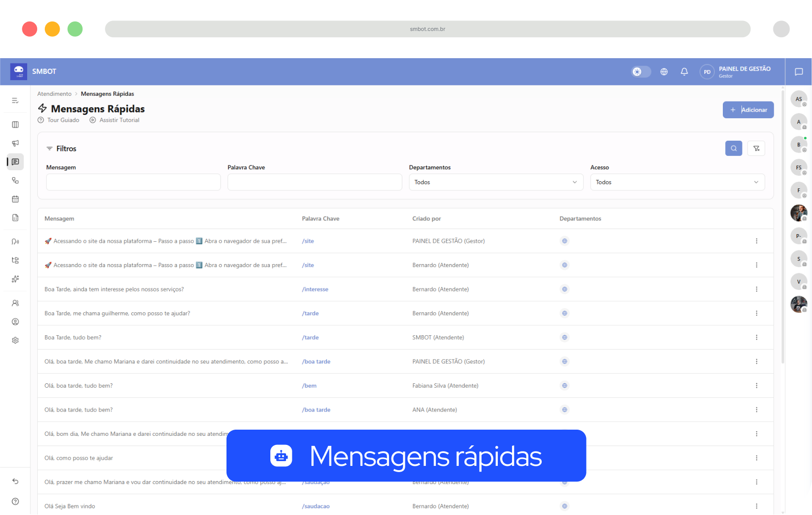
Task: Open the settings gear sidebar icon
Action: 15,340
